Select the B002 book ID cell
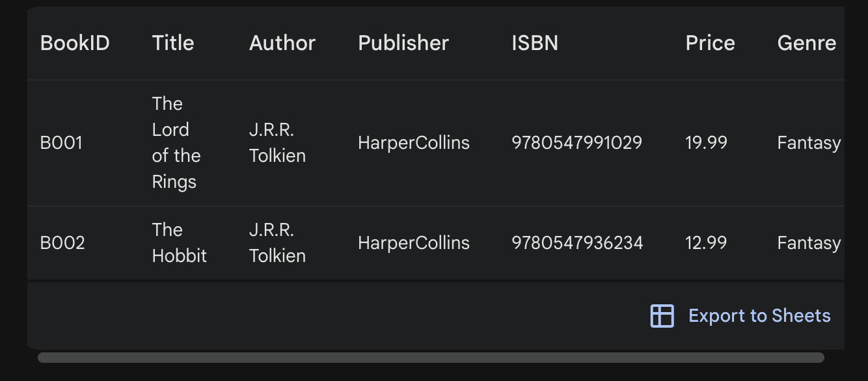868x381 pixels. pos(62,243)
